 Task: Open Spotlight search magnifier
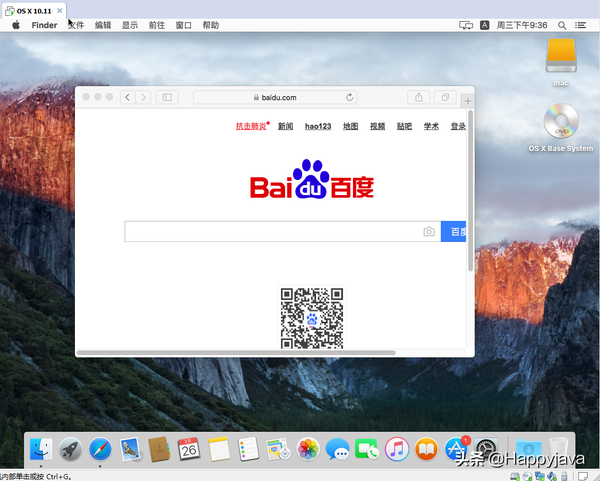(x=562, y=25)
